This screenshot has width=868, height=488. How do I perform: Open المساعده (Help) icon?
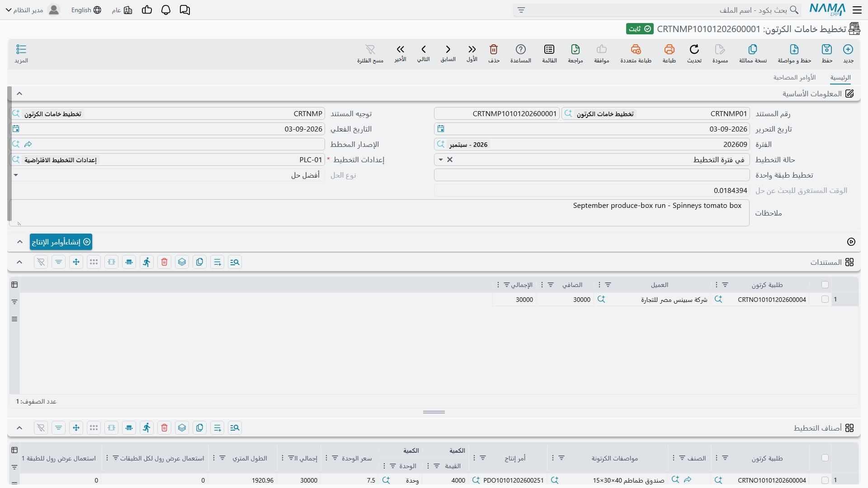point(521,49)
